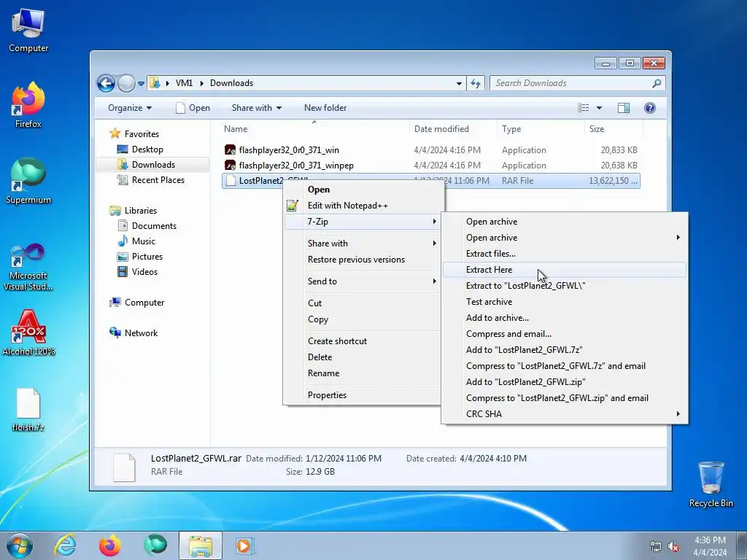Image resolution: width=747 pixels, height=560 pixels.
Task: Go back with the Back arrow button
Action: pos(107,83)
